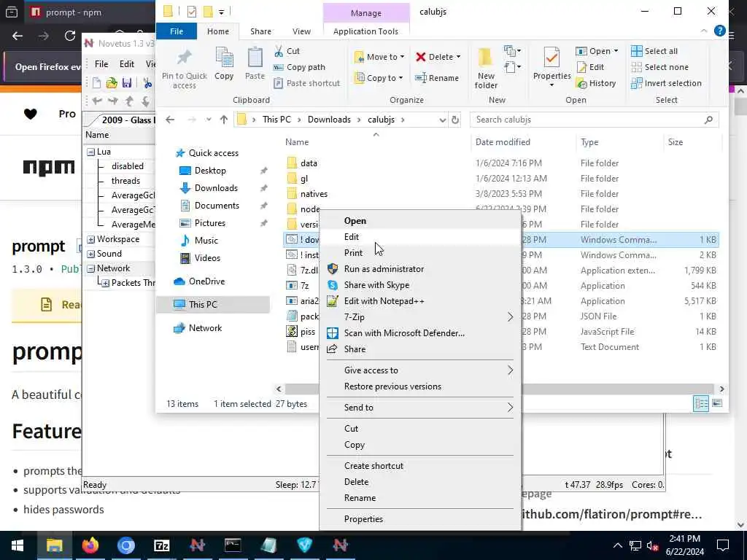Choose Scan with Microsoft Defender

click(419, 333)
